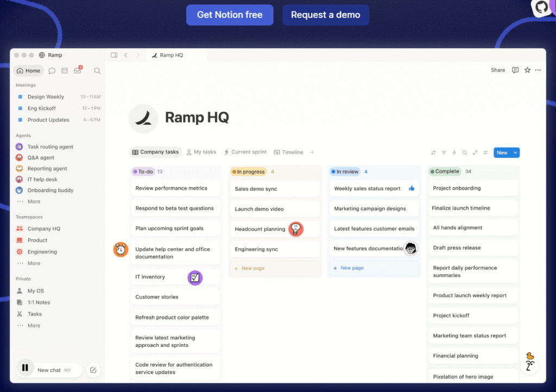This screenshot has height=392, width=556.
Task: Open the Home section in sidebar
Action: coord(28,71)
